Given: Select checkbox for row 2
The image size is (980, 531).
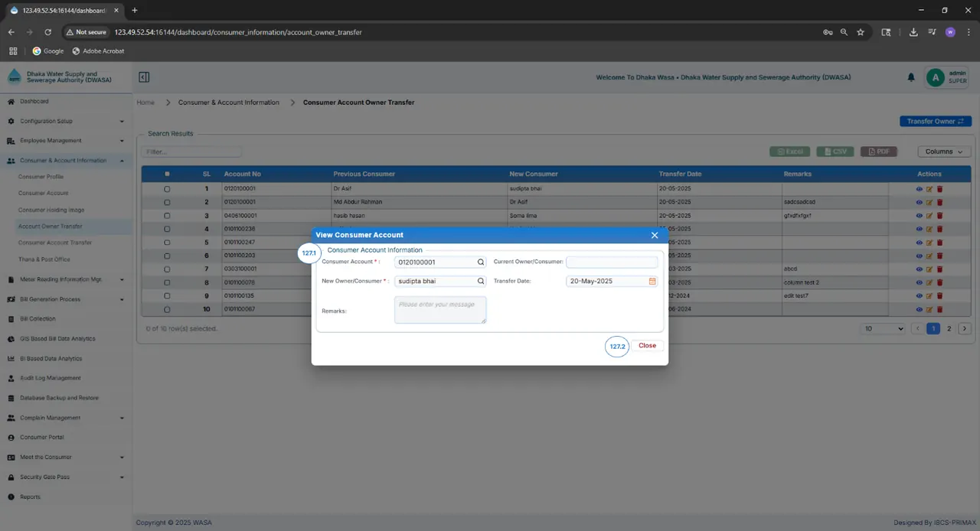Looking at the screenshot, I should tap(167, 202).
